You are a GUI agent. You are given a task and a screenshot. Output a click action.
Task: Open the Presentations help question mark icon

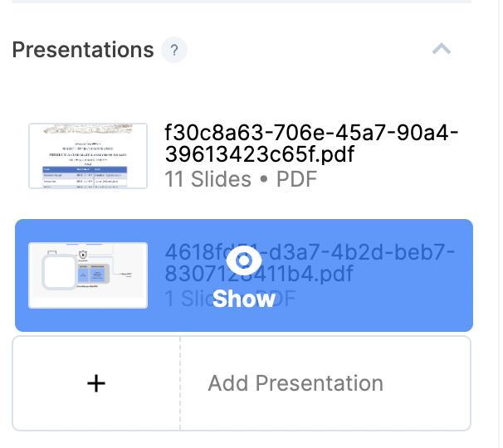[x=174, y=50]
